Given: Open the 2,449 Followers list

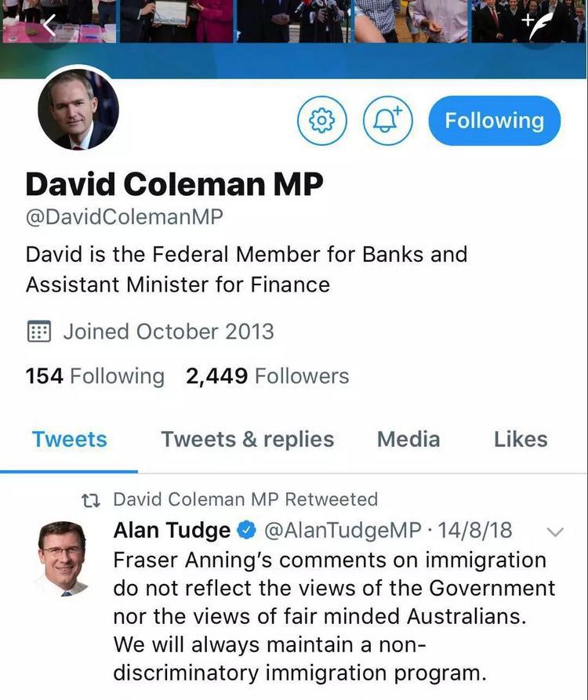Looking at the screenshot, I should click(x=267, y=376).
